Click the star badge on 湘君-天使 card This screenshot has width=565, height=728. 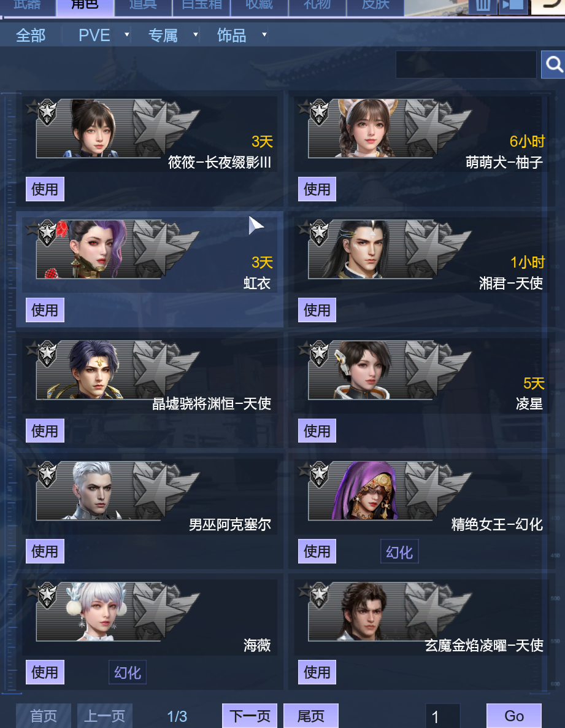[x=319, y=233]
